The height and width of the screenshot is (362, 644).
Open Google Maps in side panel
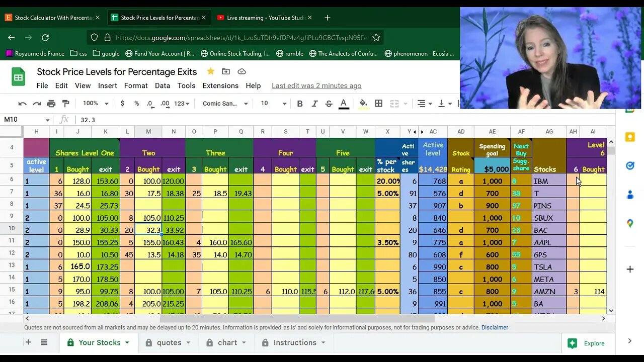pyautogui.click(x=630, y=223)
